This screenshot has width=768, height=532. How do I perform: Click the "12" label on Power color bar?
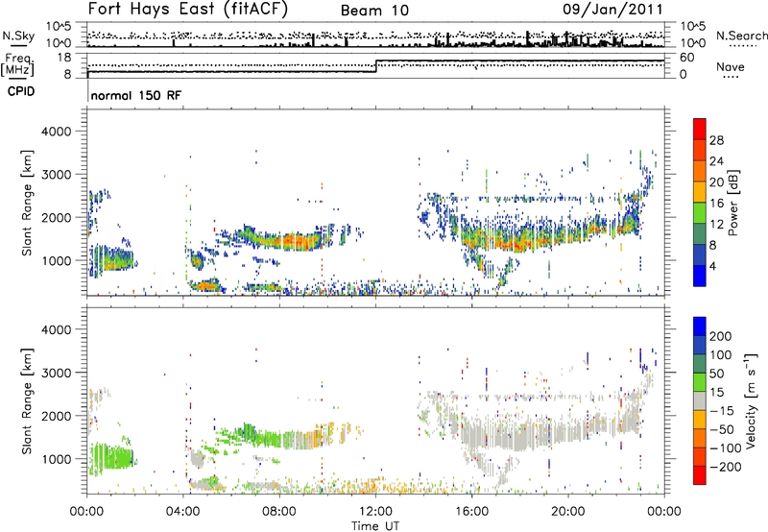coord(716,225)
